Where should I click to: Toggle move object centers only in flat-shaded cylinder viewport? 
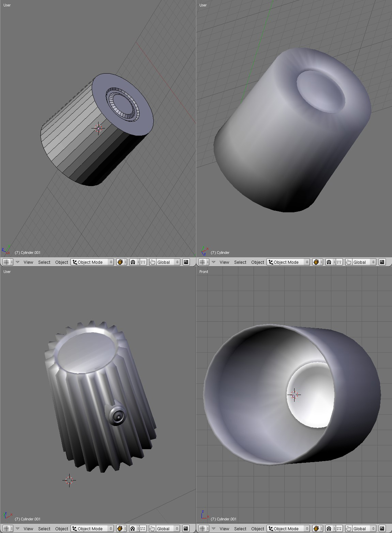[143, 262]
